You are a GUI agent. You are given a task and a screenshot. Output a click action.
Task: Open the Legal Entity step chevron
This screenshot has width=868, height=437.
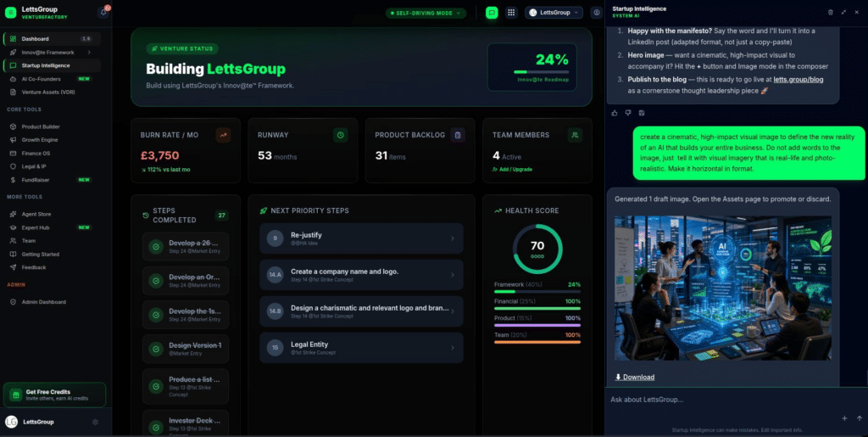453,348
